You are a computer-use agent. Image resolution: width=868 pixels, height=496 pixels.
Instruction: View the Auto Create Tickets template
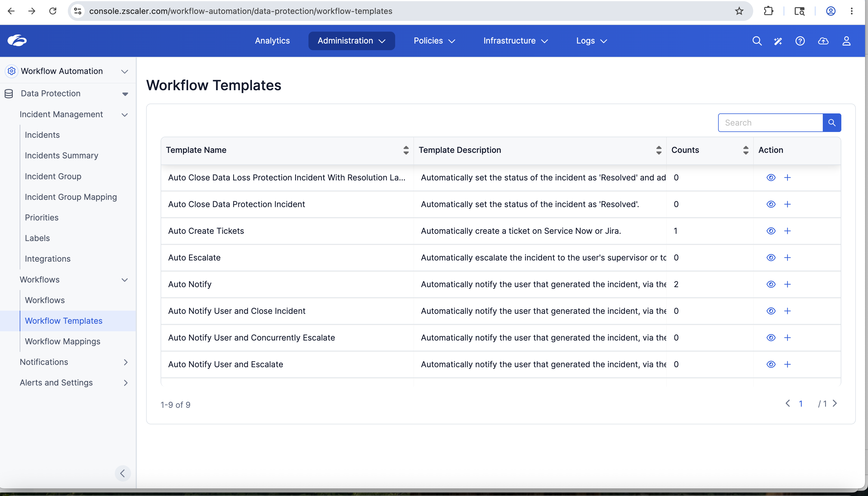[x=771, y=231]
